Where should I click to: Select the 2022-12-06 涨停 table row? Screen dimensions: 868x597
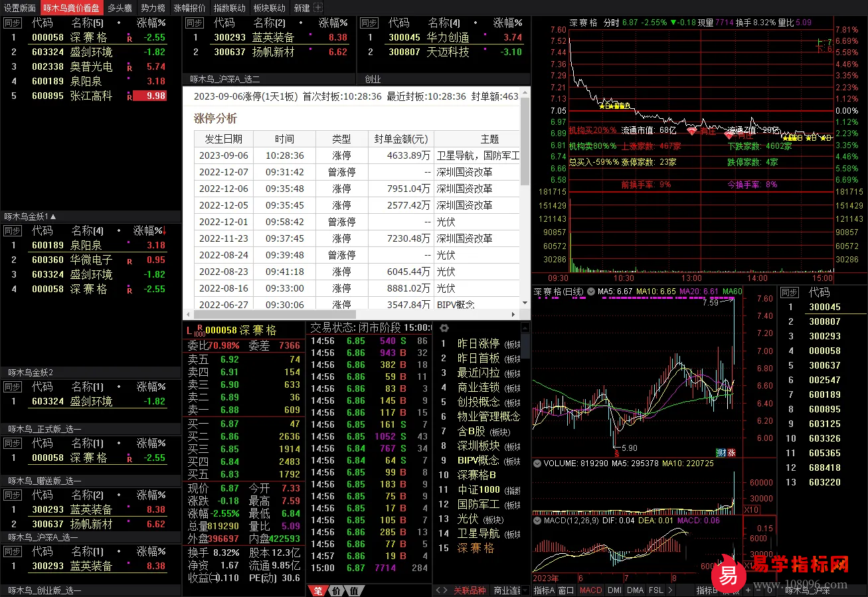(x=357, y=189)
